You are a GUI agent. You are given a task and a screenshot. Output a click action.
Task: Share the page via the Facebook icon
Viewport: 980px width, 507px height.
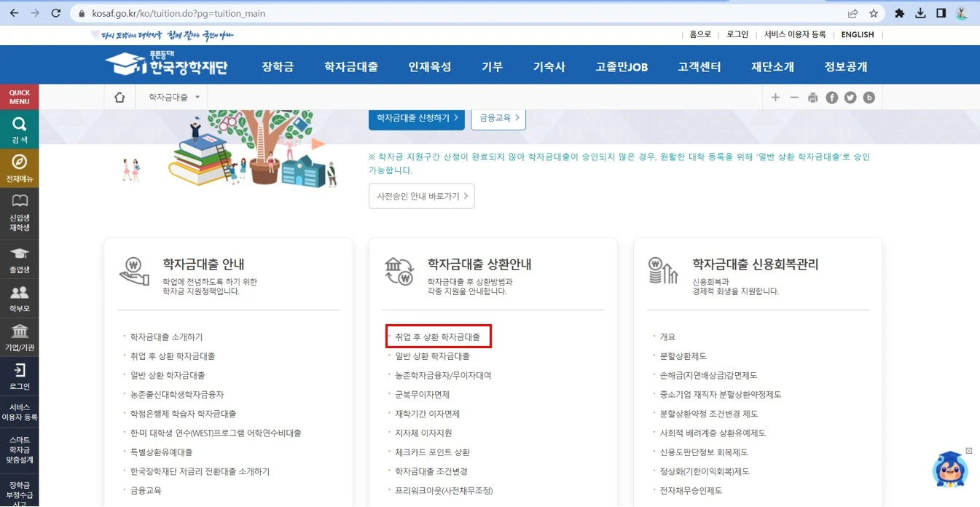coord(831,96)
